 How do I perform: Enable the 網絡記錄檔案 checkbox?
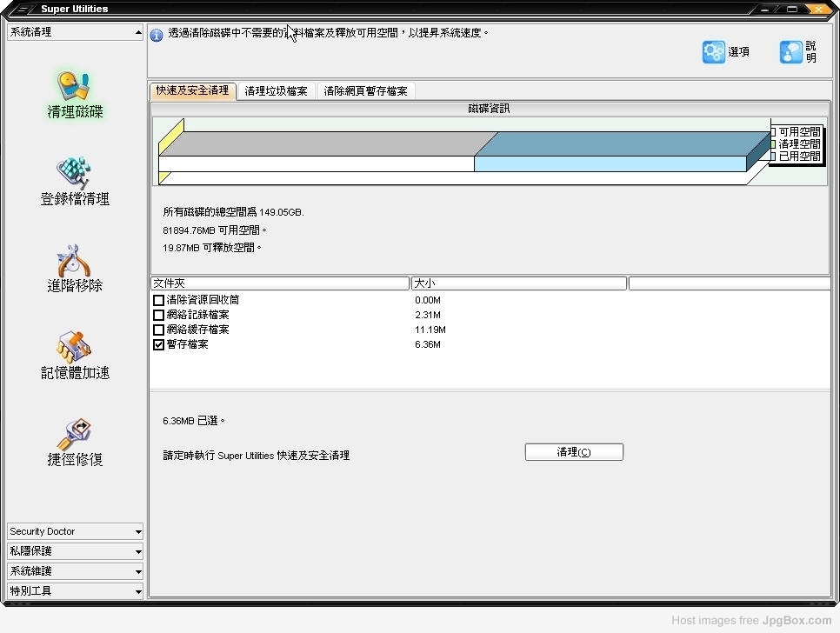click(158, 315)
